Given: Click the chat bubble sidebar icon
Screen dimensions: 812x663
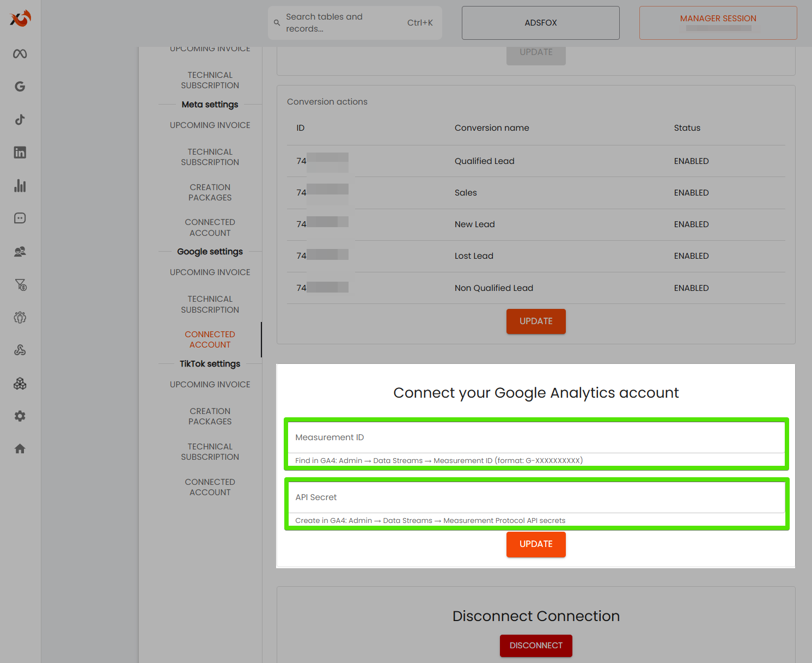Looking at the screenshot, I should (x=20, y=218).
